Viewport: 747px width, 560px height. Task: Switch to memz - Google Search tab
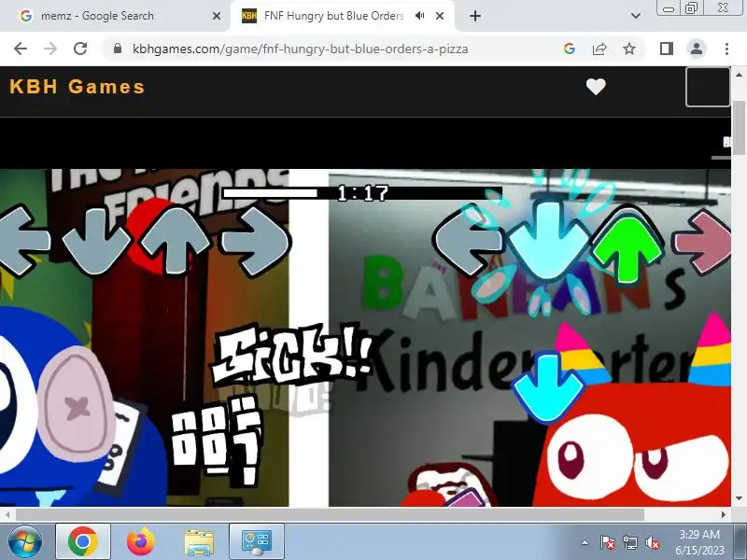114,16
